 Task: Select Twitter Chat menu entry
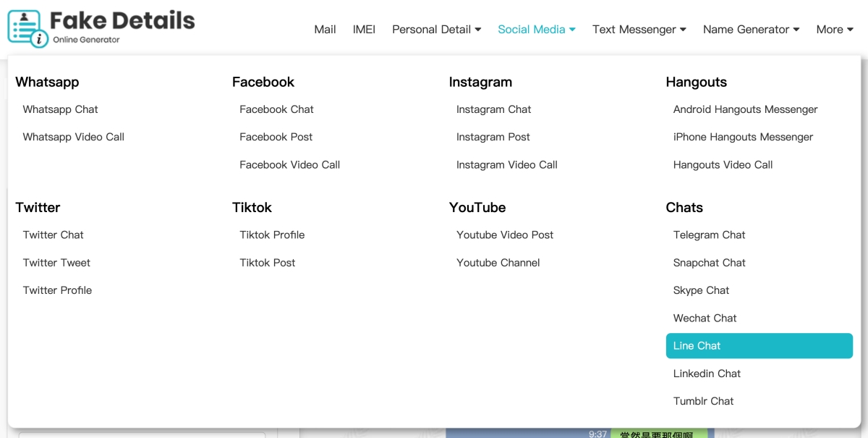(x=53, y=235)
